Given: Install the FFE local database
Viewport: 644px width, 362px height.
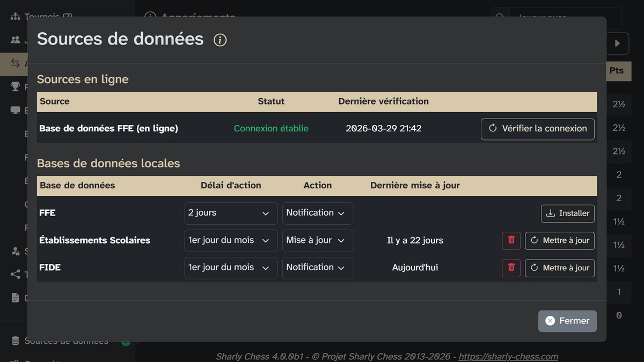Looking at the screenshot, I should click(x=567, y=213).
